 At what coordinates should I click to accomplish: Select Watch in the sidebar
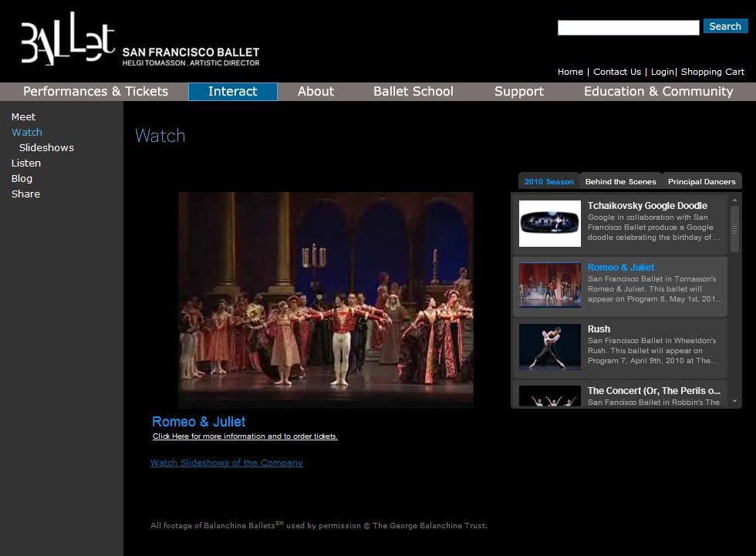click(x=27, y=133)
